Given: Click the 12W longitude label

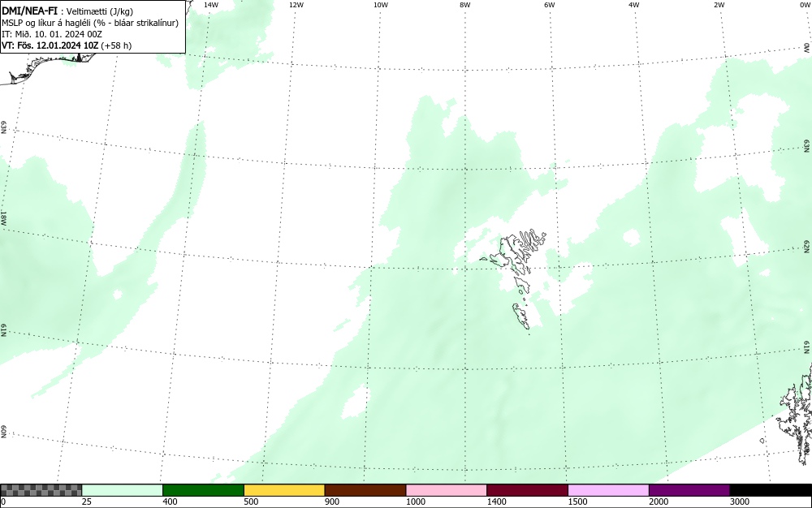Looking at the screenshot, I should (296, 5).
